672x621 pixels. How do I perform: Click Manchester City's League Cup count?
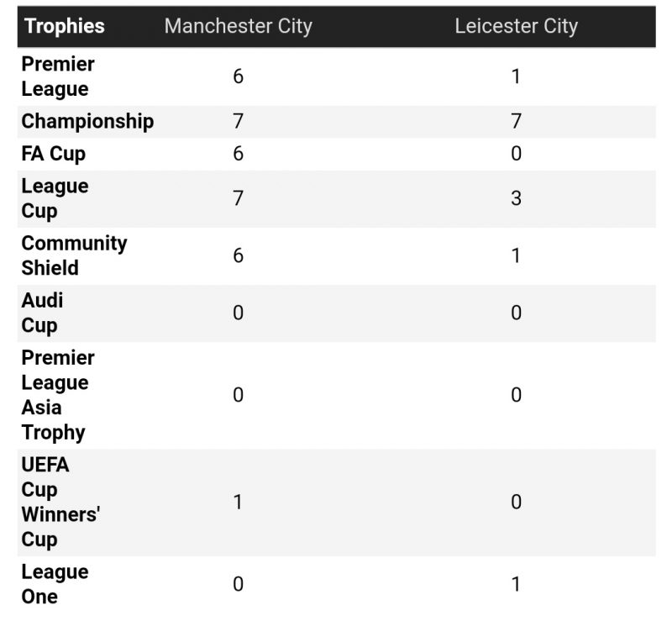coord(238,198)
